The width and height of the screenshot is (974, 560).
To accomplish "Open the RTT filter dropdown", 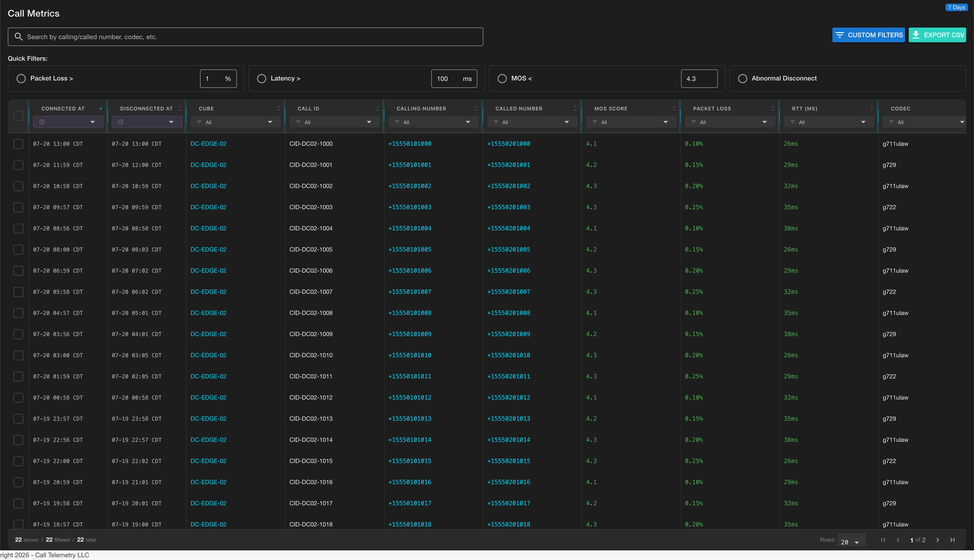I will (x=829, y=122).
